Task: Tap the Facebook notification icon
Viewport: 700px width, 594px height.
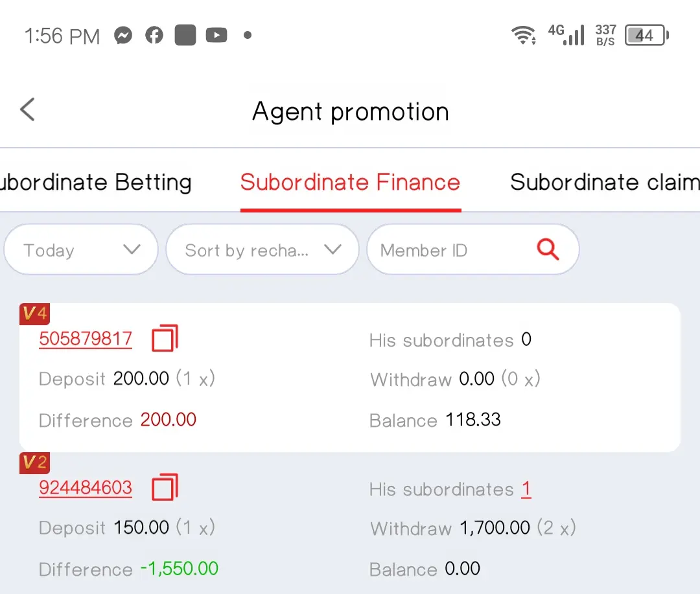Action: click(x=154, y=35)
